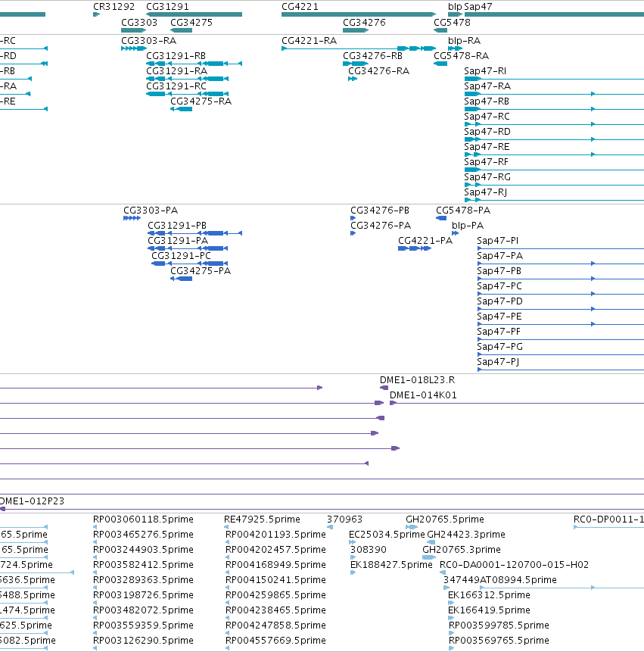Select the CG34275 gene label
The image size is (644, 652).
point(191,23)
